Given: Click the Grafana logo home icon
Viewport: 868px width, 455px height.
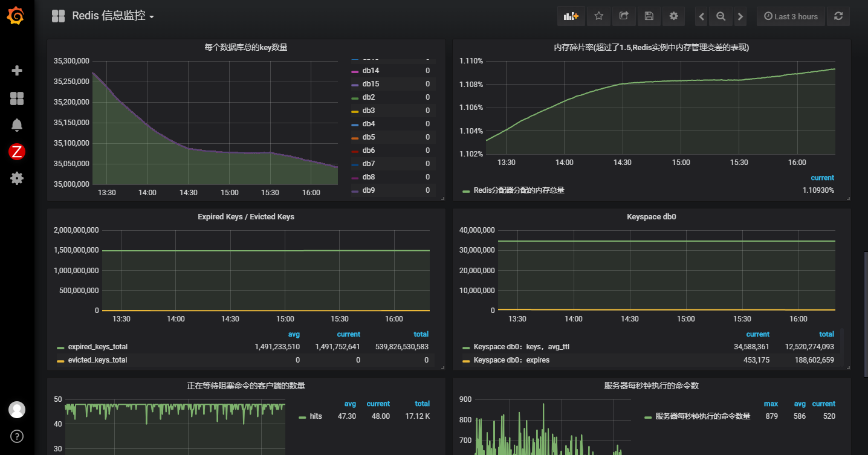Looking at the screenshot, I should [x=16, y=16].
